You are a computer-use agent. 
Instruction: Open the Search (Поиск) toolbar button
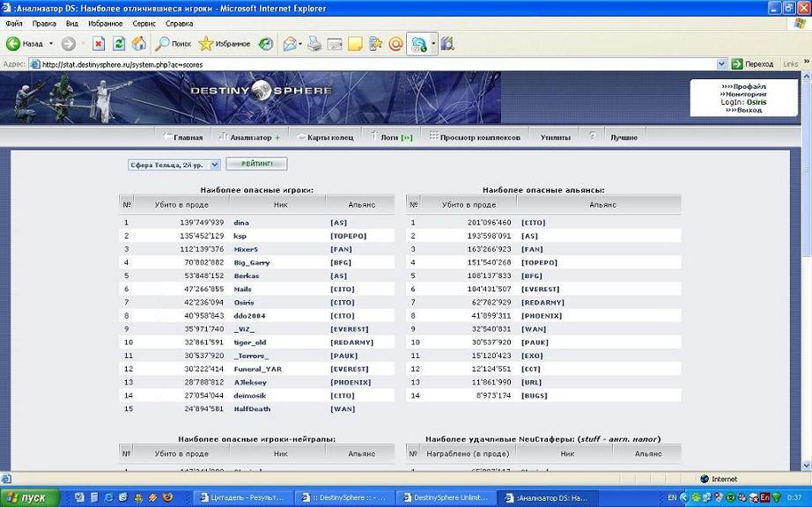pyautogui.click(x=173, y=43)
